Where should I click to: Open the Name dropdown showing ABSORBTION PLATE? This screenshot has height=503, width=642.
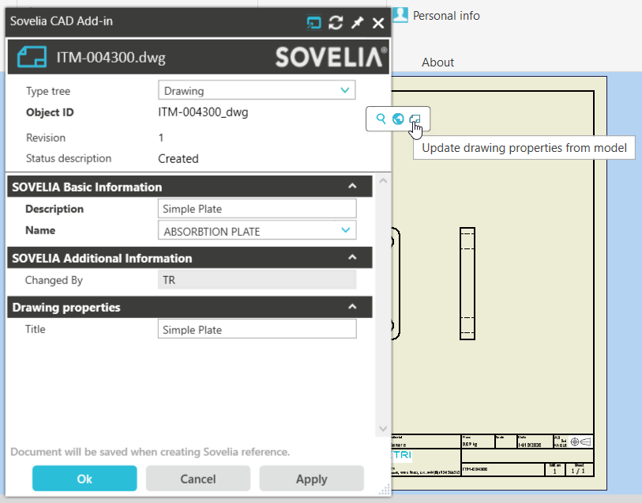257,230
